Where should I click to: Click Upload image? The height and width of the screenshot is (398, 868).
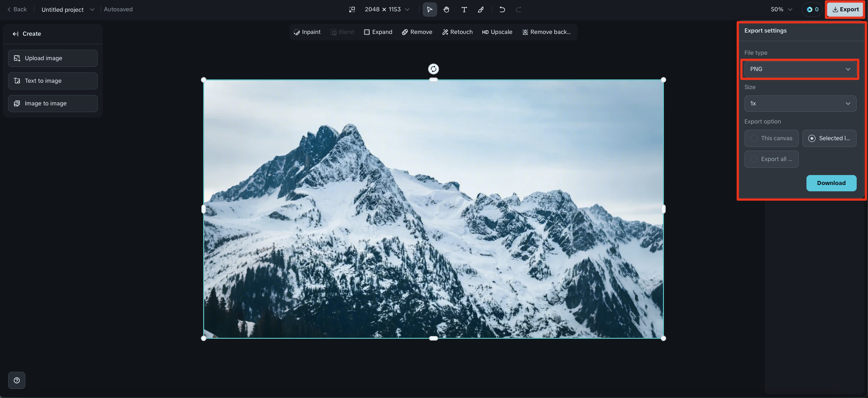(53, 58)
